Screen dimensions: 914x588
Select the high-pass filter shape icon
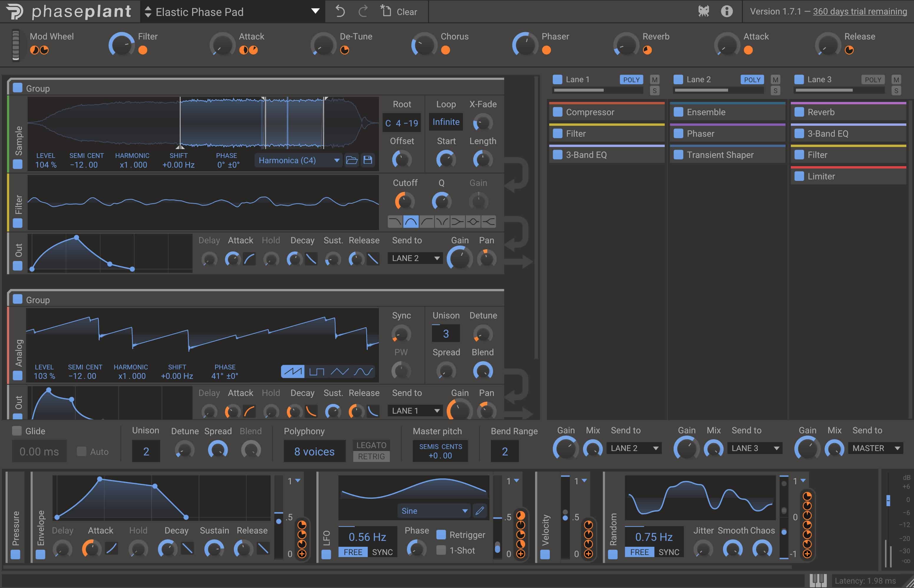[x=426, y=222]
